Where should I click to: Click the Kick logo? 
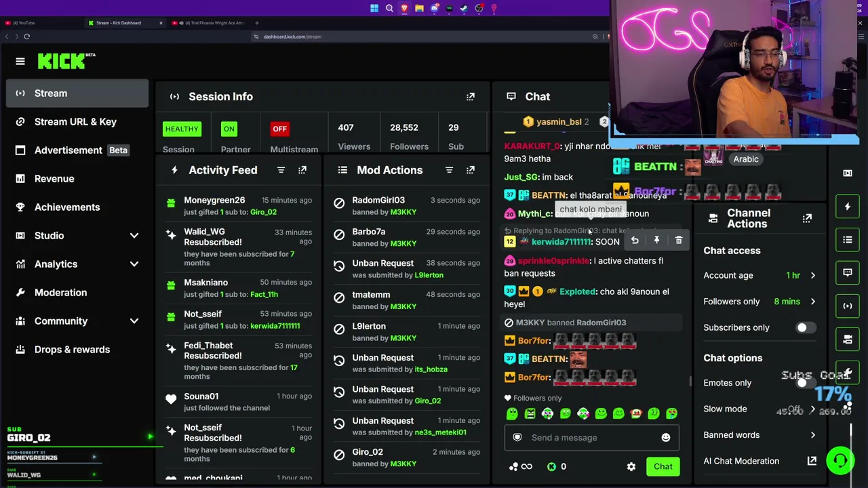click(66, 61)
